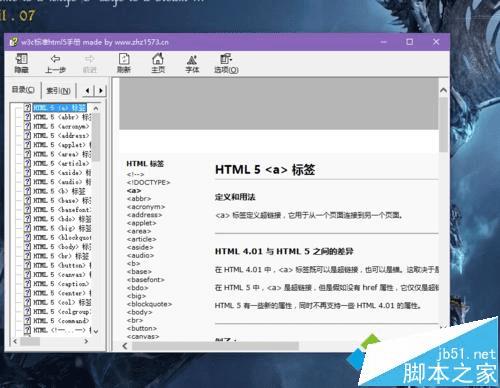500x388 pixels.
Task: Open the <acronym> link in page sidebar
Action: click(146, 207)
